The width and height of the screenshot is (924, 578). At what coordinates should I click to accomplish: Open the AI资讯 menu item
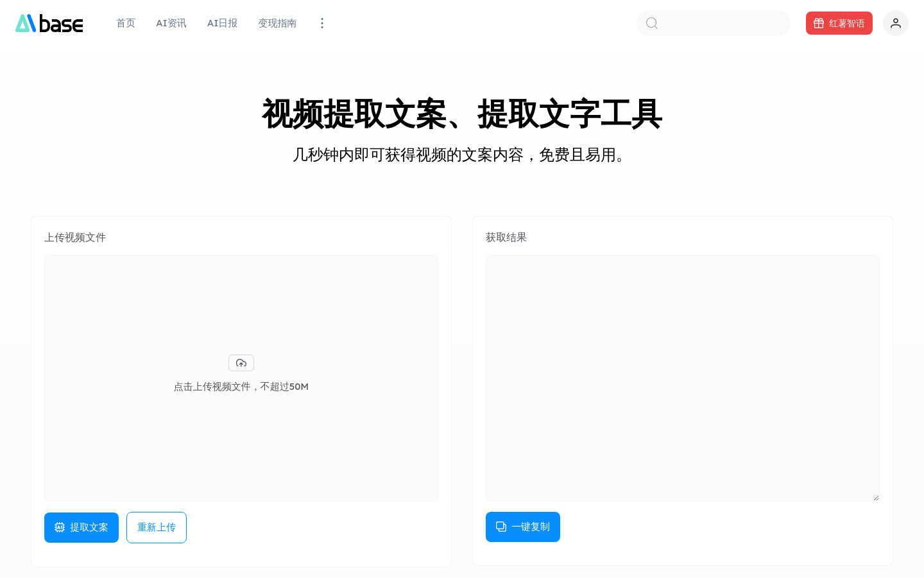[x=171, y=23]
